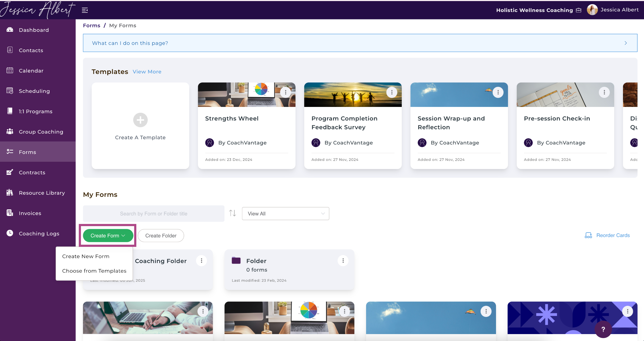Focus the Search by Form or Folder title field
This screenshot has height=341, width=644.
154,214
